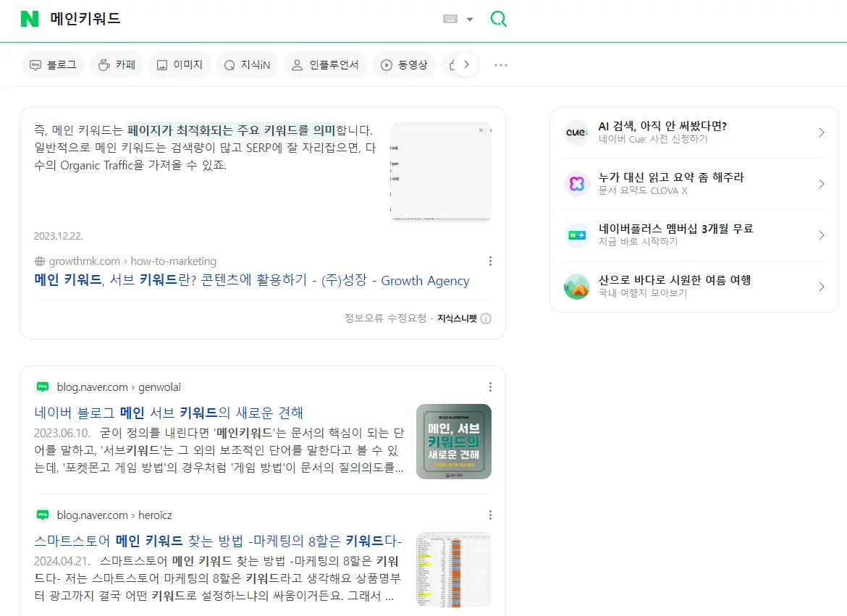Expand the keyboard input dropdown arrow

[x=470, y=19]
